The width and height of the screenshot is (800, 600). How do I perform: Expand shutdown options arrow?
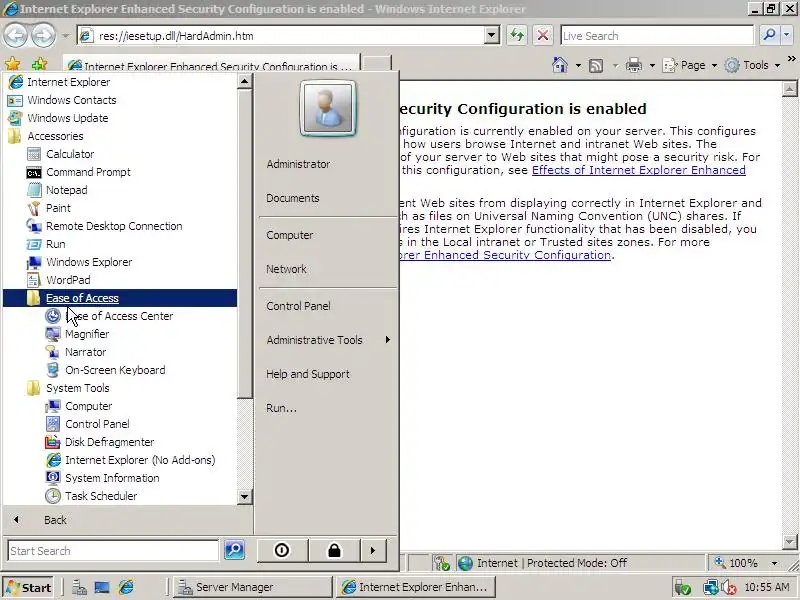tap(373, 551)
